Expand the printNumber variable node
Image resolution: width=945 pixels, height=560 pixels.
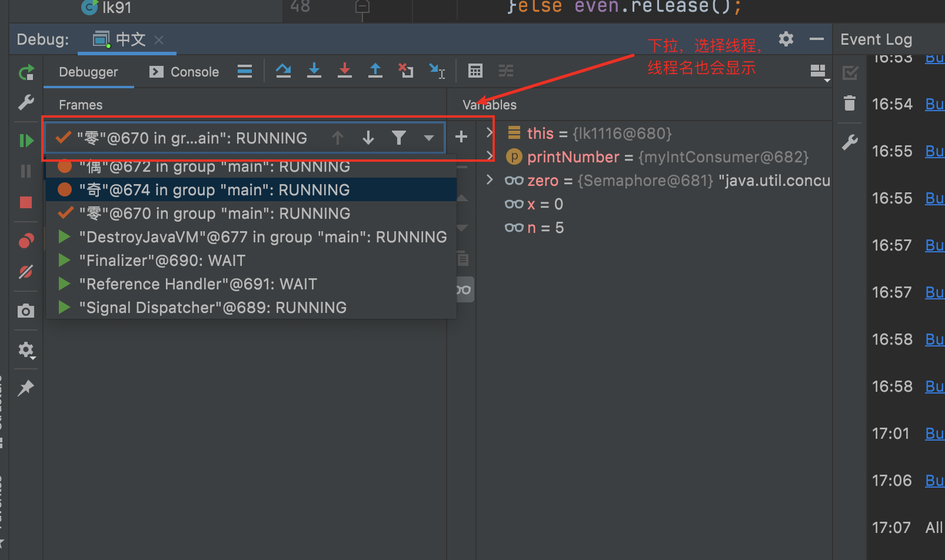(x=489, y=155)
